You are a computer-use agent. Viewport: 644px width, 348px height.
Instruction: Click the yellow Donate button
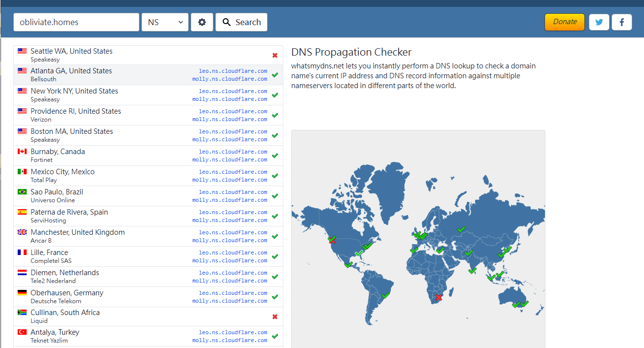click(564, 22)
